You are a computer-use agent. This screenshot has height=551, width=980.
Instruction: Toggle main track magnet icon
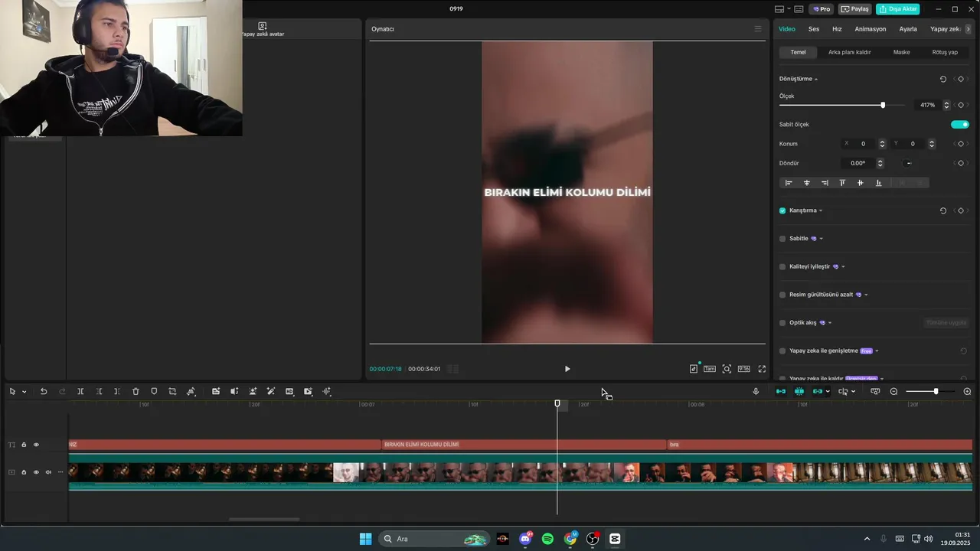coord(781,391)
